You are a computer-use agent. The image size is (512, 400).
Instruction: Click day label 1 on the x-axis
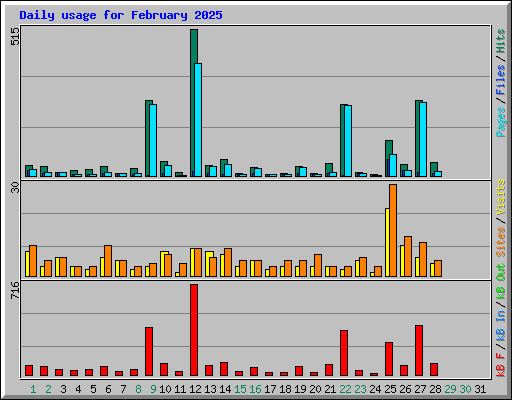tap(33, 389)
